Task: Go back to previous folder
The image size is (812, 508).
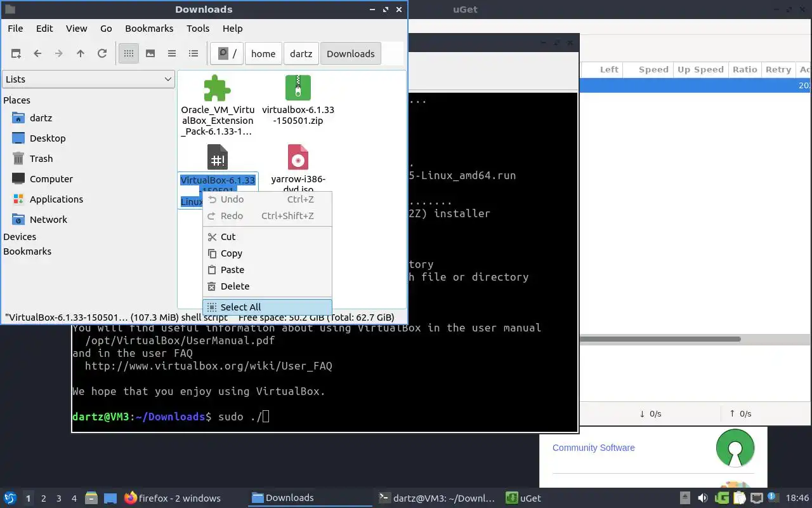Action: (37, 54)
